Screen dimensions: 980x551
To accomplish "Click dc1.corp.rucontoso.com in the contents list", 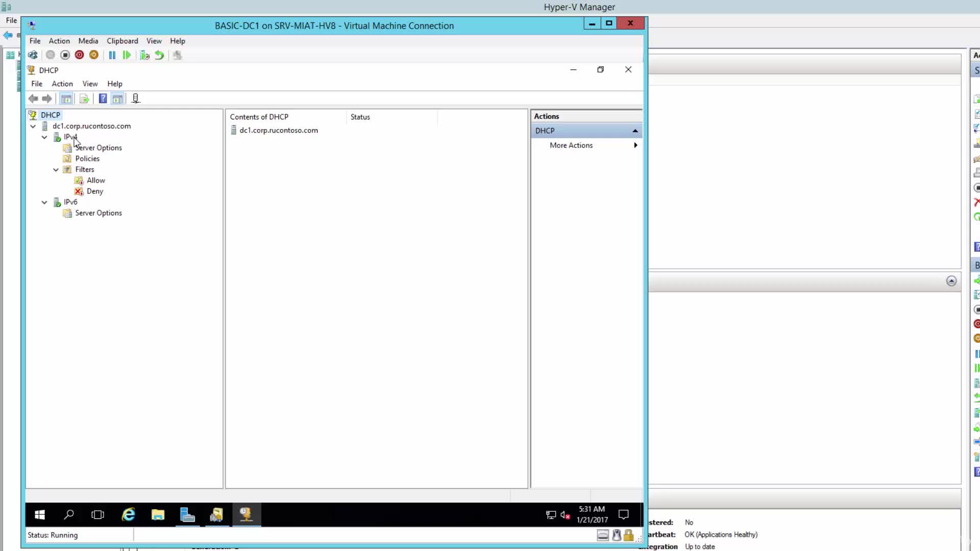I will (x=279, y=130).
